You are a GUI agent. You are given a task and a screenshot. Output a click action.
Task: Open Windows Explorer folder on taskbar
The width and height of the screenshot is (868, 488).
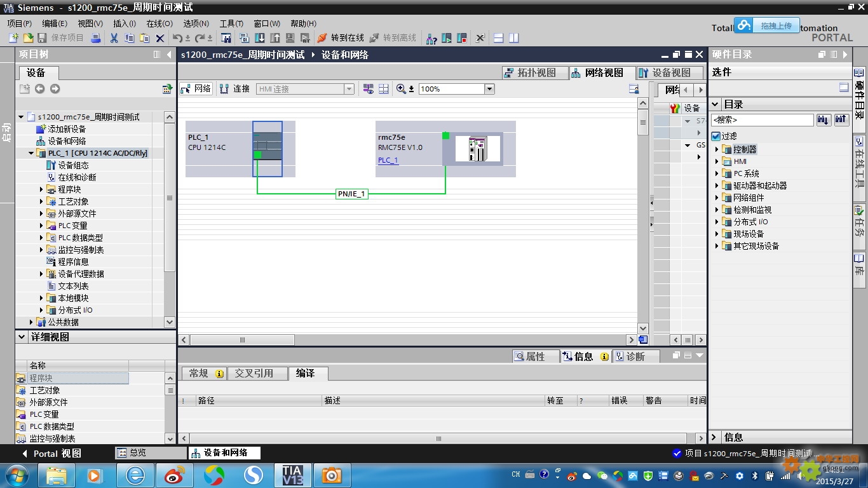(57, 475)
